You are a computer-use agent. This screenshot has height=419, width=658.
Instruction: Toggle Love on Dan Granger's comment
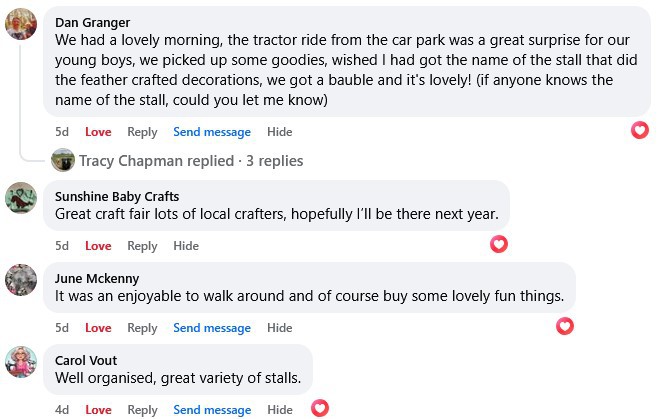tap(98, 132)
